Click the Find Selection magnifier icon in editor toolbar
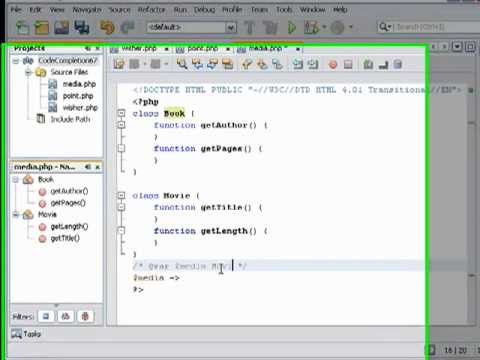 182,64
